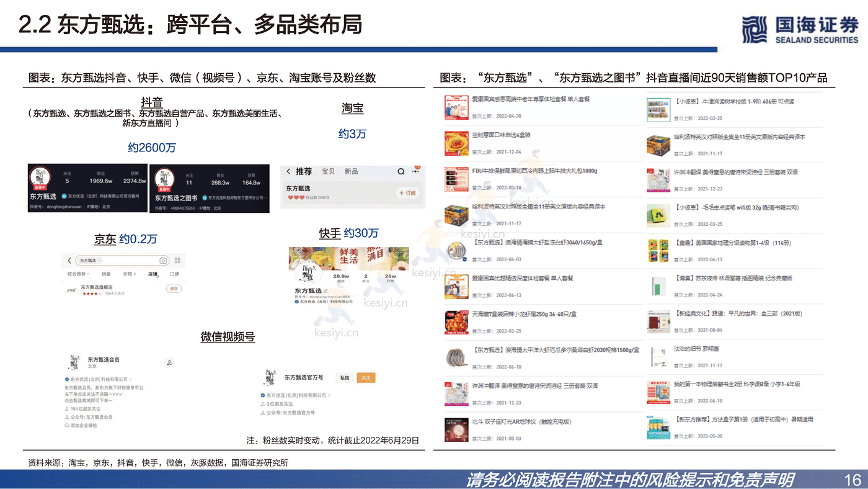Click the 东方甄选旗舰店 JD store logo
868x489 pixels.
point(70,289)
